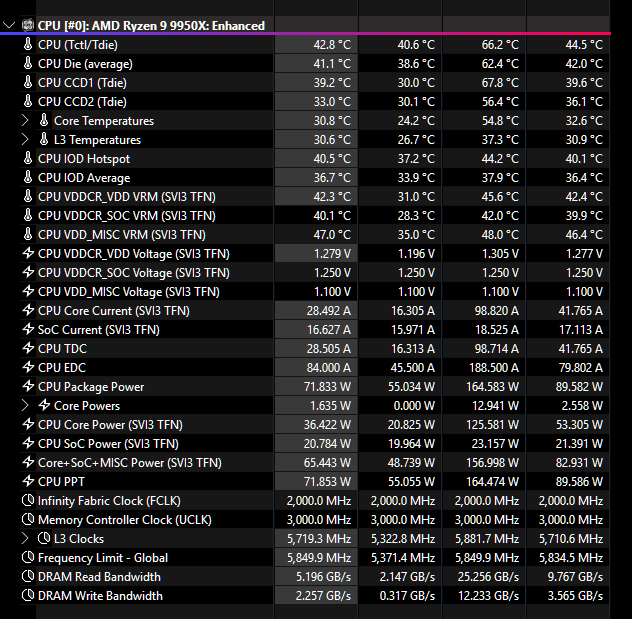Click the 3.565 GB/s average DRAM Write value
This screenshot has width=632, height=619.
click(x=575, y=596)
